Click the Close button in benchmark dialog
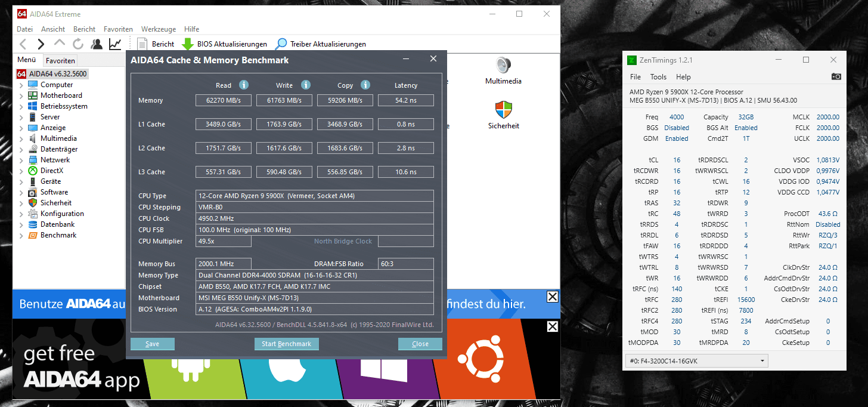The height and width of the screenshot is (407, 868). [x=420, y=344]
